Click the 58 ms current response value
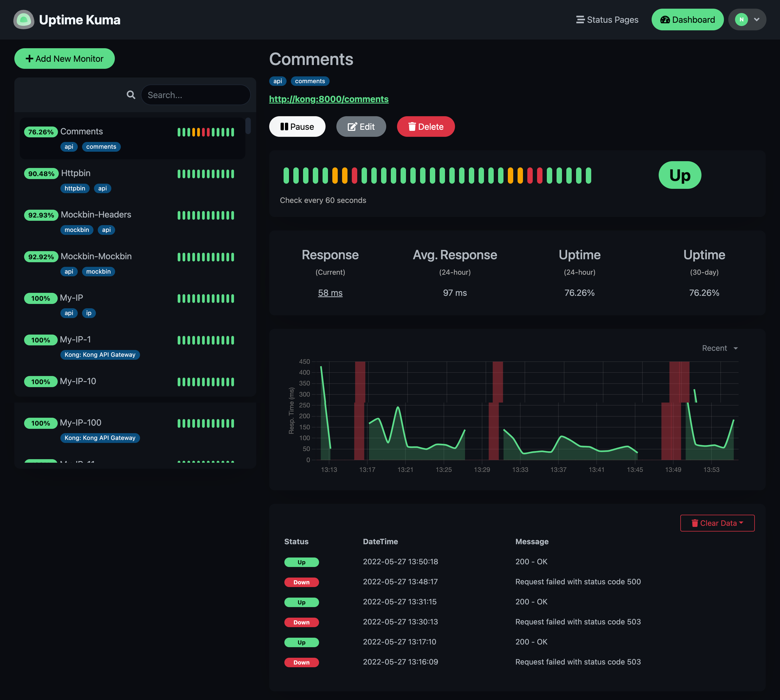Screen dimensions: 780x700 click(330, 293)
